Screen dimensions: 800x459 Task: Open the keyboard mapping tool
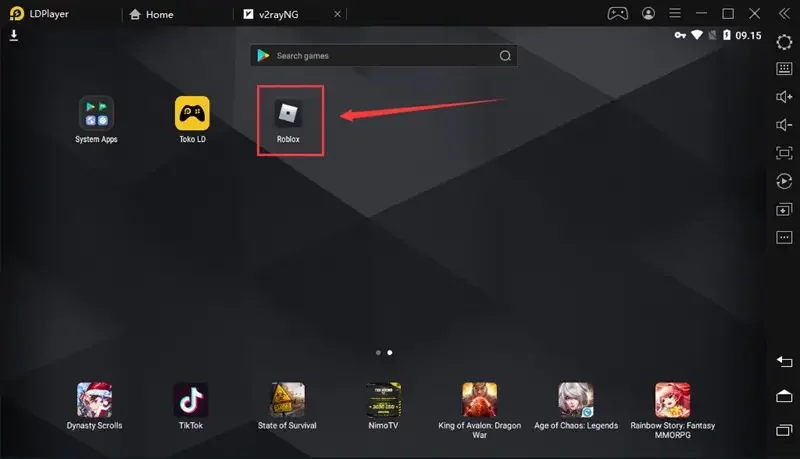pyautogui.click(x=784, y=69)
